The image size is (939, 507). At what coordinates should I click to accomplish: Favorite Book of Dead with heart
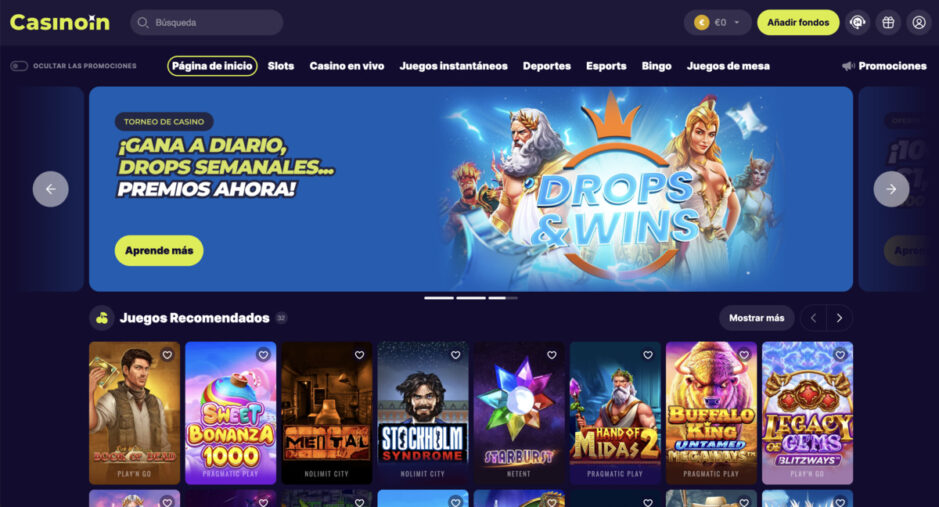(167, 355)
